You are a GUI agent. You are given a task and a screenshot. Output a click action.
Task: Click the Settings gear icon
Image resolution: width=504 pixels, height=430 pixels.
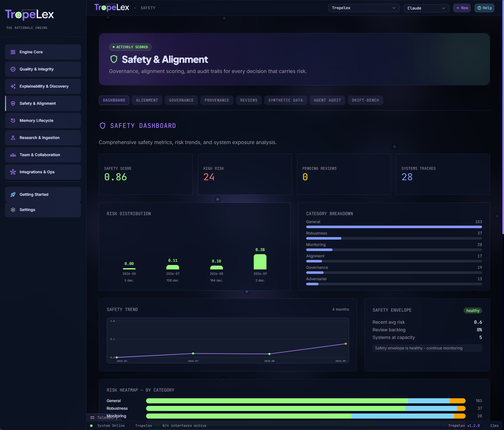[13, 210]
